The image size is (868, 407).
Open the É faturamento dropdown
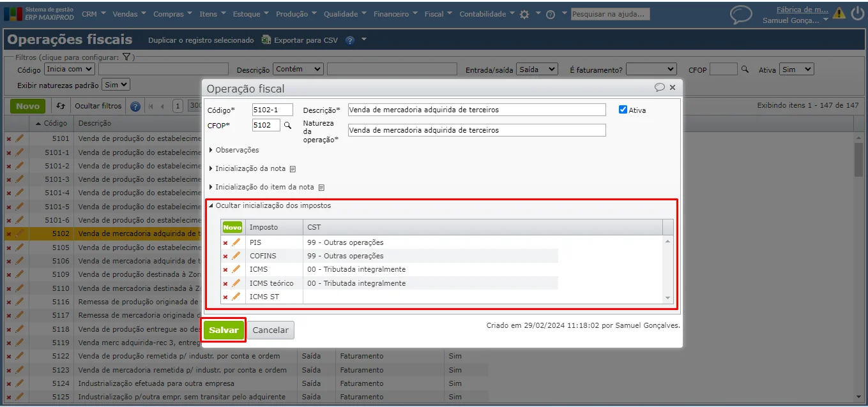(651, 69)
